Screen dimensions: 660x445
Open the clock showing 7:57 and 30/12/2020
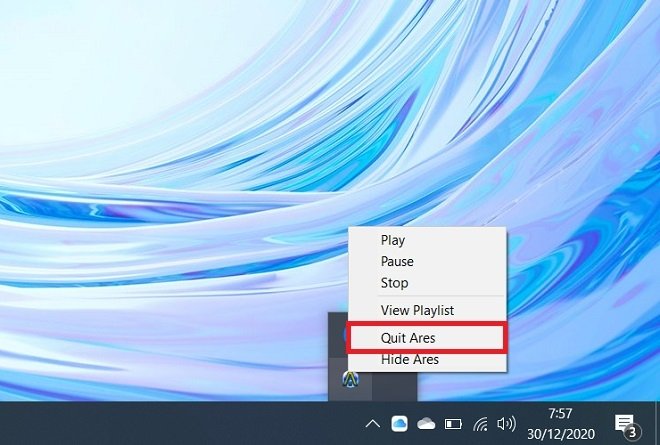(x=561, y=424)
